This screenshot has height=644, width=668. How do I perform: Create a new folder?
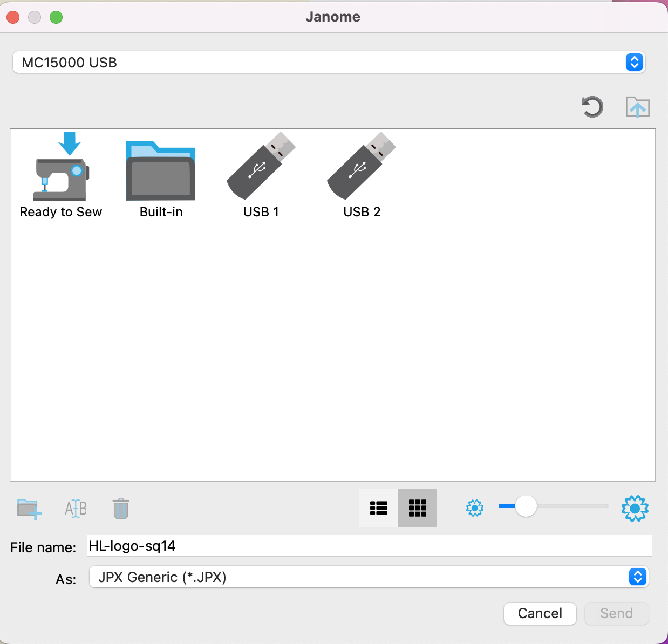coord(29,509)
